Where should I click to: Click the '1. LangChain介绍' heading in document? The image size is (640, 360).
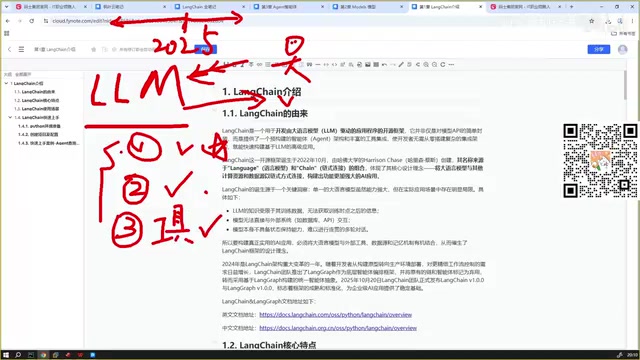(262, 92)
